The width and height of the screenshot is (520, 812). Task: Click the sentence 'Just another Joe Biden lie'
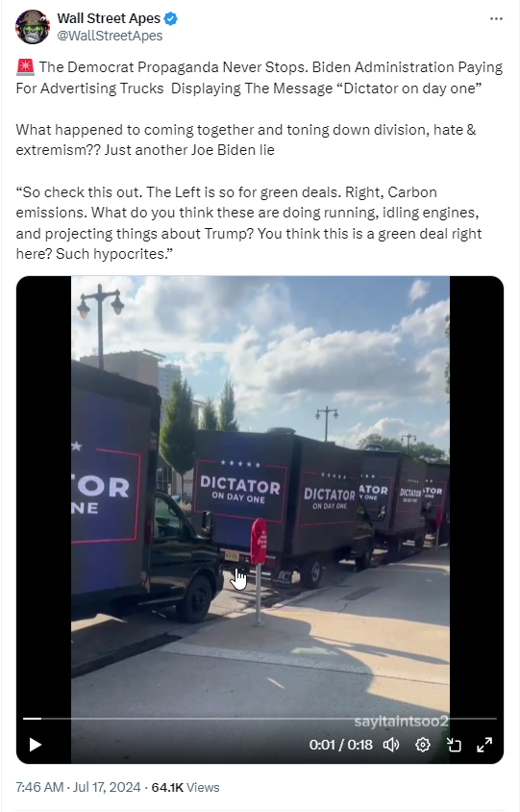(189, 150)
